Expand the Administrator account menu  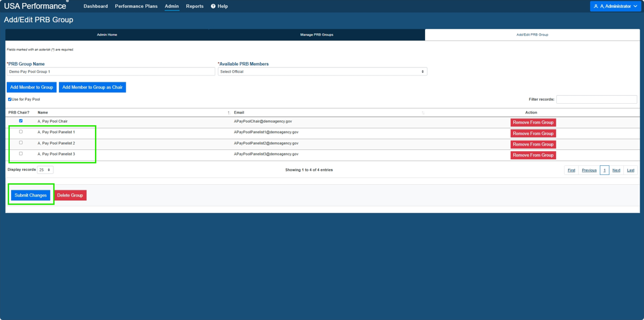coord(615,6)
